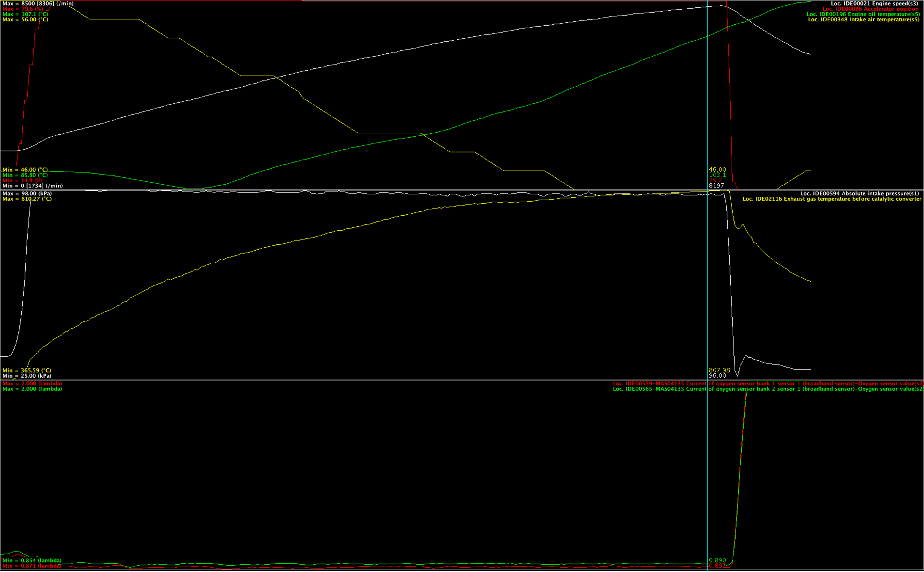Click the 8197 engine speed cursor readout
924x572 pixels.
coord(716,185)
